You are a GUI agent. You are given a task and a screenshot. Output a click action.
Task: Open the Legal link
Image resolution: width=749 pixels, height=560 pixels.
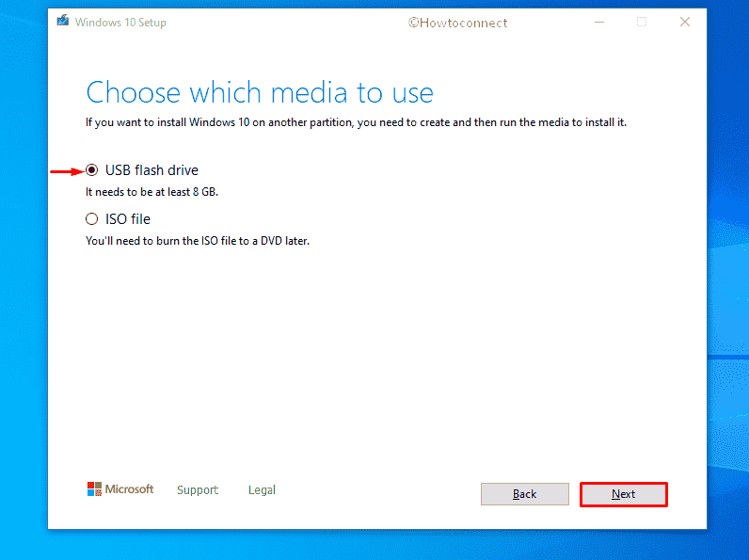click(262, 489)
